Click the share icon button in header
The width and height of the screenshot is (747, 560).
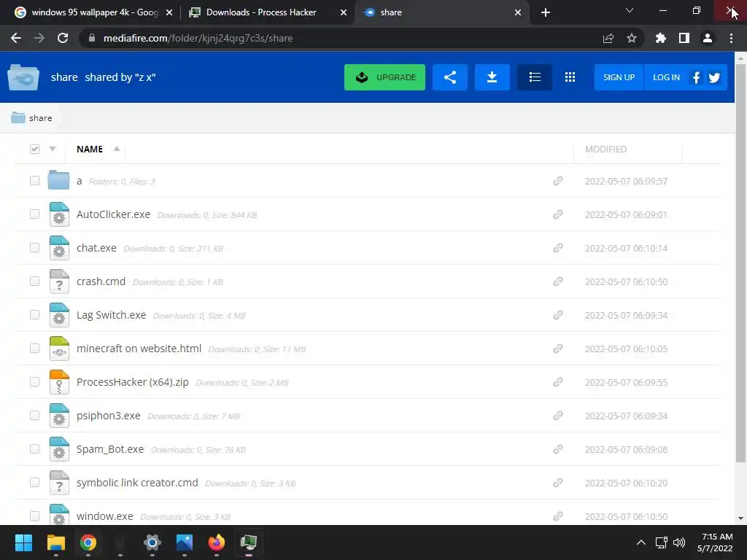pyautogui.click(x=449, y=77)
